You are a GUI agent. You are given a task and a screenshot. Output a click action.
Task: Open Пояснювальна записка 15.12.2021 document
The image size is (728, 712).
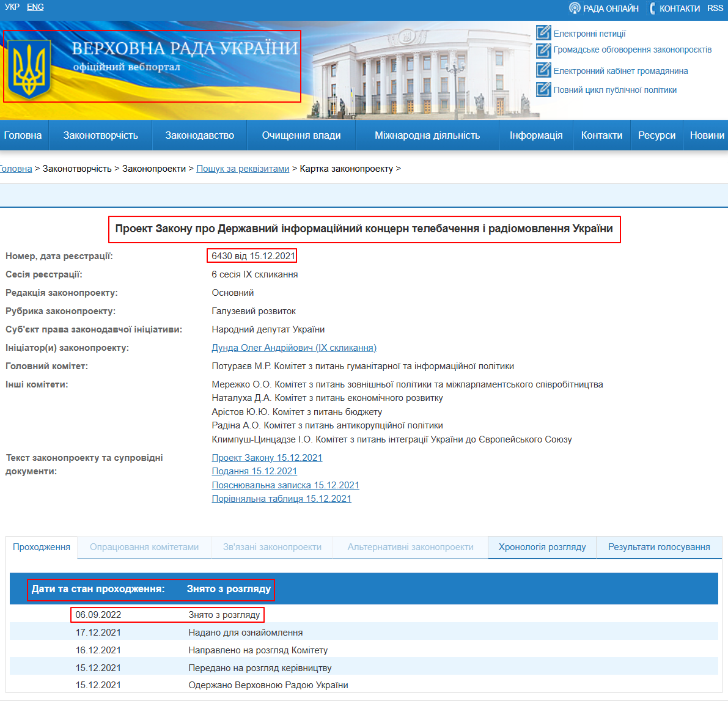click(x=285, y=485)
